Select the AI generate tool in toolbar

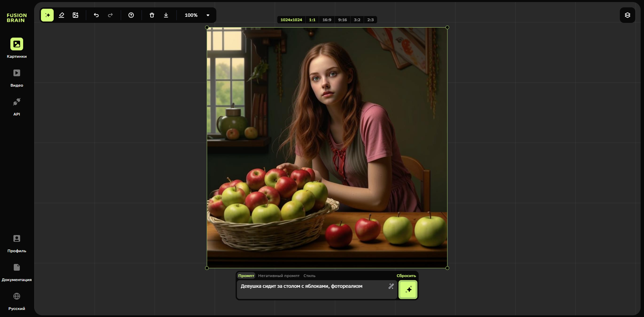[x=47, y=15]
